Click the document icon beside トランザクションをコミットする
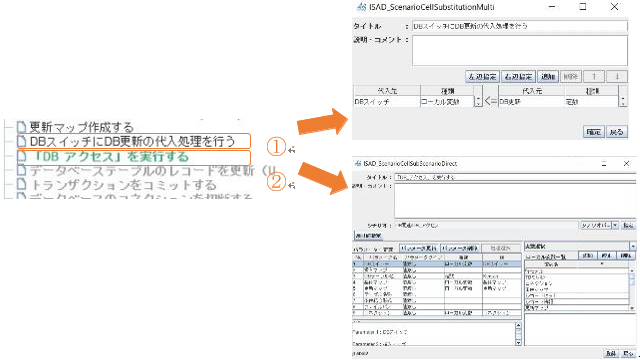Screen dimensions: 640x360 coord(21,184)
